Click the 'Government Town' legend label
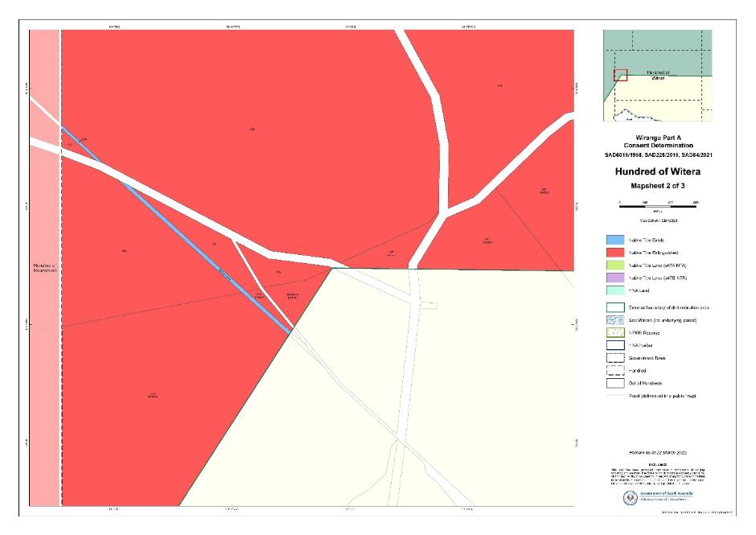Image resolution: width=756 pixels, height=535 pixels. tap(647, 358)
